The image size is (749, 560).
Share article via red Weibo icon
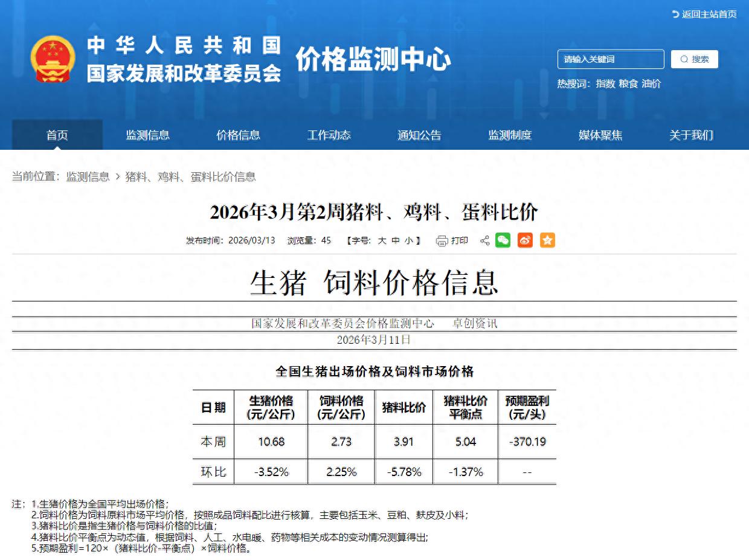pyautogui.click(x=525, y=240)
